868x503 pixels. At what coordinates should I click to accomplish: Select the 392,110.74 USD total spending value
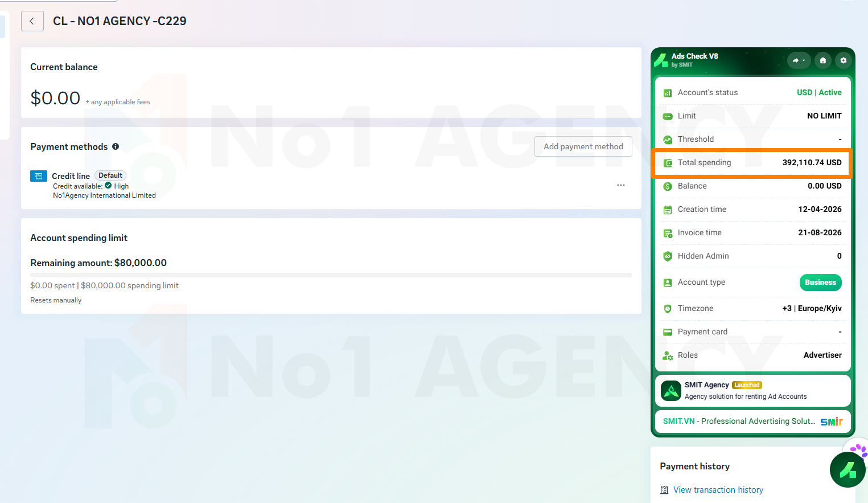(812, 162)
